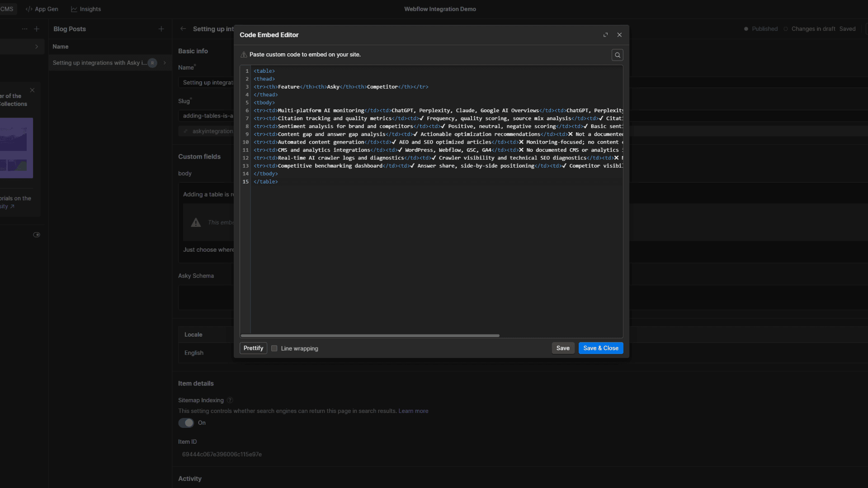This screenshot has height=488, width=868.
Task: Expand the Code Embed Editor to fullscreen
Action: (x=605, y=35)
